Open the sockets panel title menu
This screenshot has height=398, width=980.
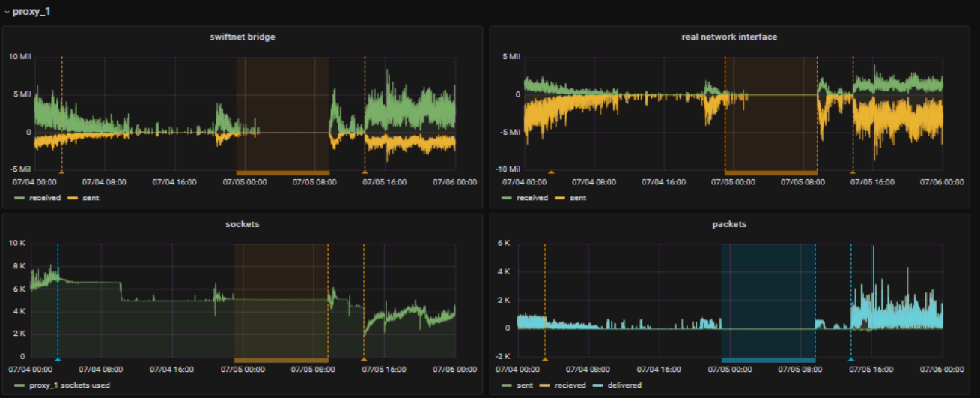[x=243, y=224]
